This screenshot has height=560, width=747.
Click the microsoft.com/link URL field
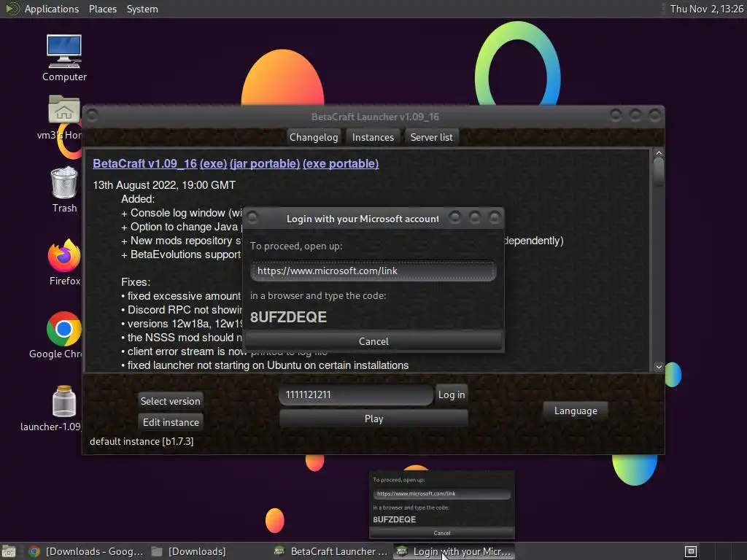tap(373, 271)
